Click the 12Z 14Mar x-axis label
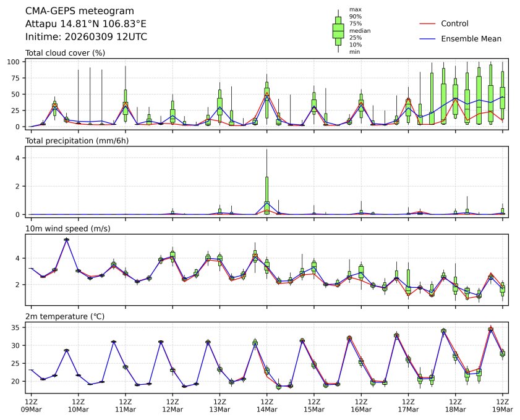This screenshot has width=520, height=420. [x=266, y=405]
